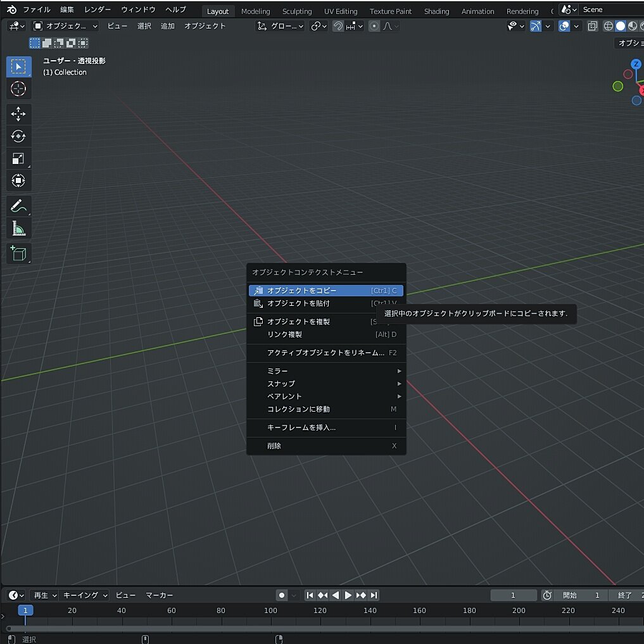
Task: Select the Rotate tool
Action: tap(18, 136)
